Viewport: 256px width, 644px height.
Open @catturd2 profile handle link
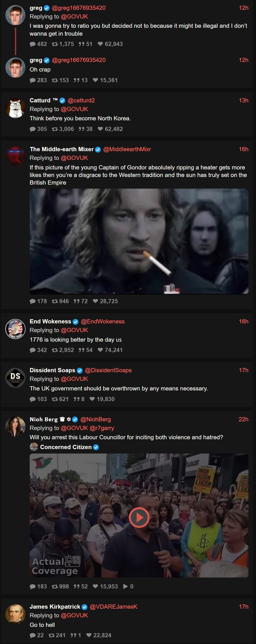[81, 100]
